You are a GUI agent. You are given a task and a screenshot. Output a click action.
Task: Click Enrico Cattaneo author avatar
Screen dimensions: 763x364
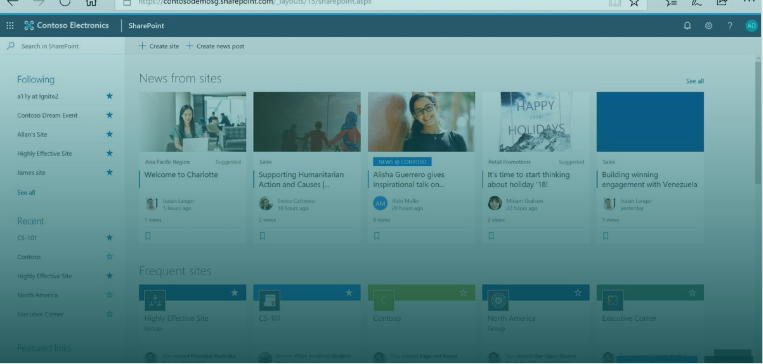(266, 203)
